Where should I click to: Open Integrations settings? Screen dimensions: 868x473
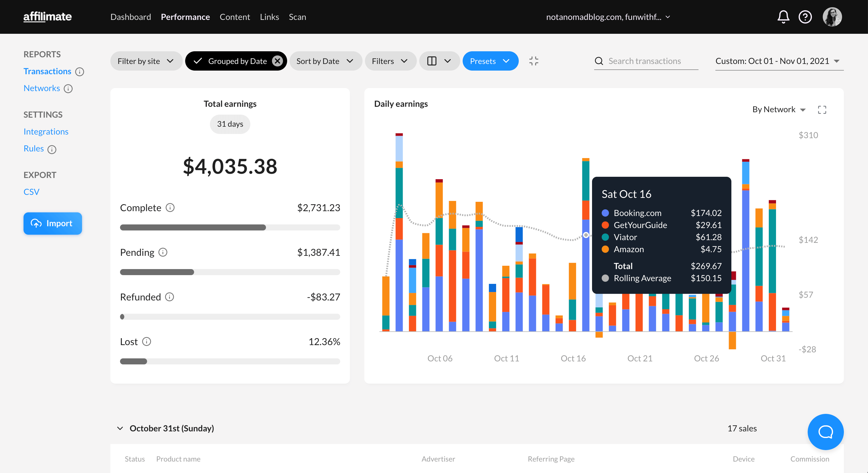pyautogui.click(x=46, y=132)
